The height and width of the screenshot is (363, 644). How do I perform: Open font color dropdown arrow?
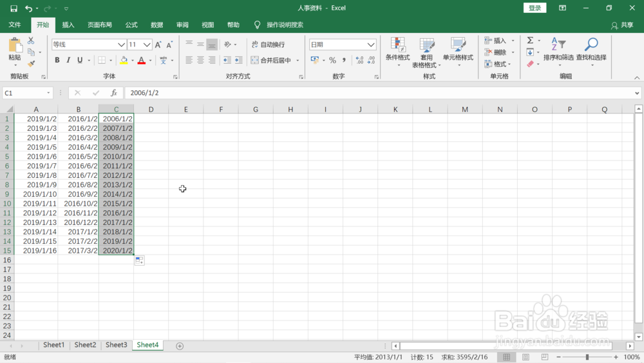(x=150, y=61)
